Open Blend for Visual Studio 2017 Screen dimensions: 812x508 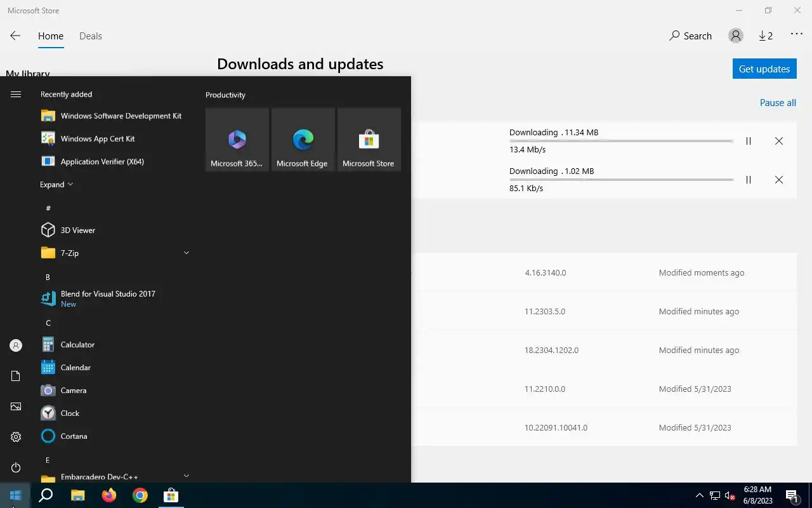click(x=114, y=298)
